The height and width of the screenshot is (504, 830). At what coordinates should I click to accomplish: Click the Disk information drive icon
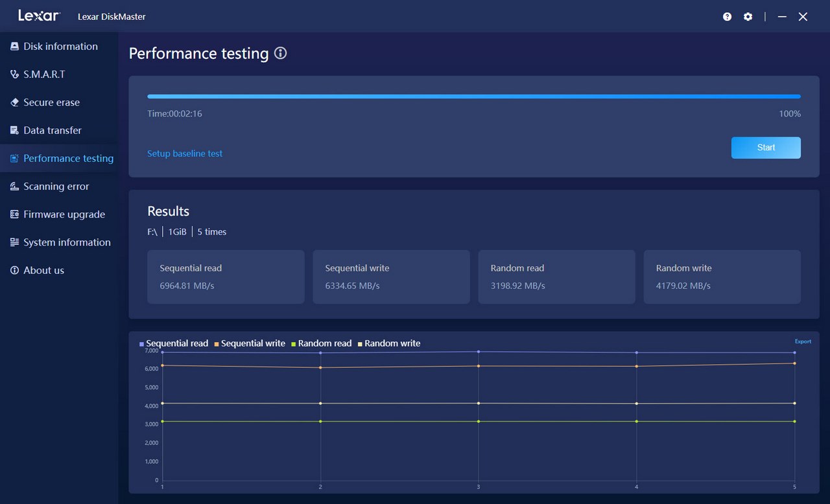tap(14, 46)
